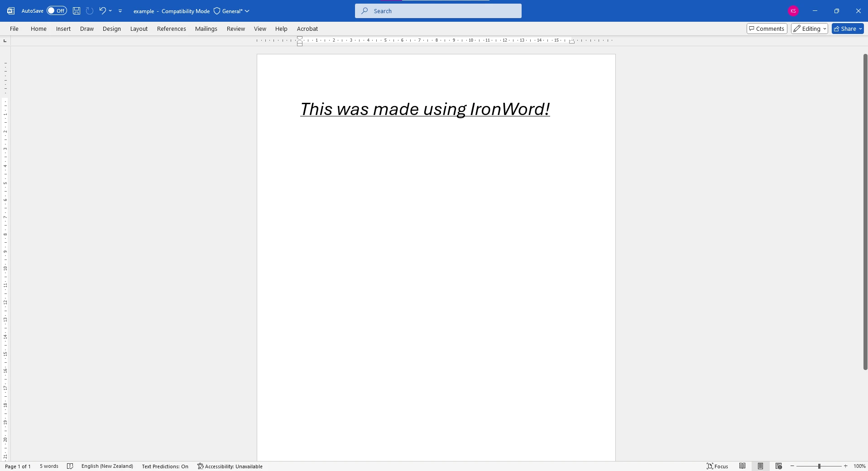Toggle the AutoSave switch on

[57, 11]
